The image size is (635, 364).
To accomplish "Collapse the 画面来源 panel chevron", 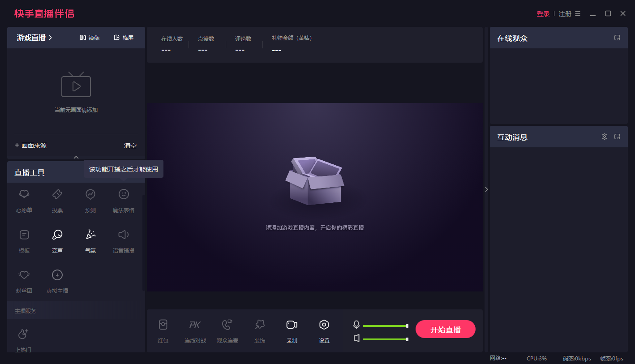I will [x=76, y=157].
